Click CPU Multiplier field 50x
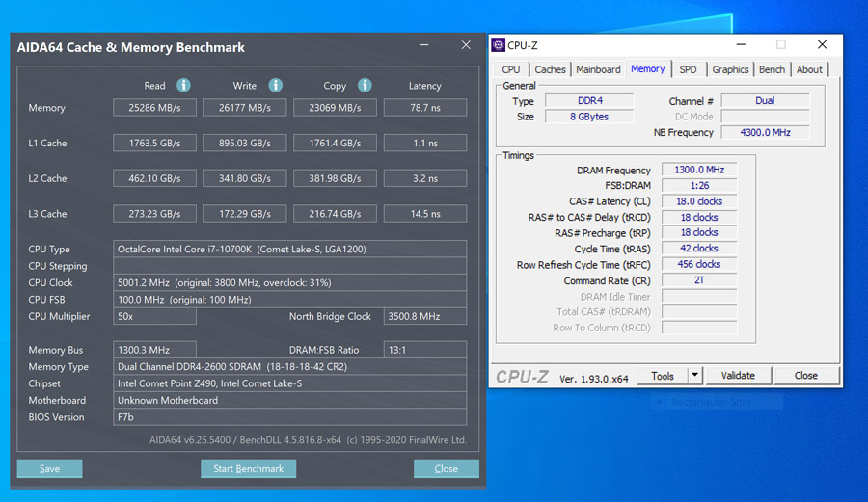868x502 pixels. (154, 316)
